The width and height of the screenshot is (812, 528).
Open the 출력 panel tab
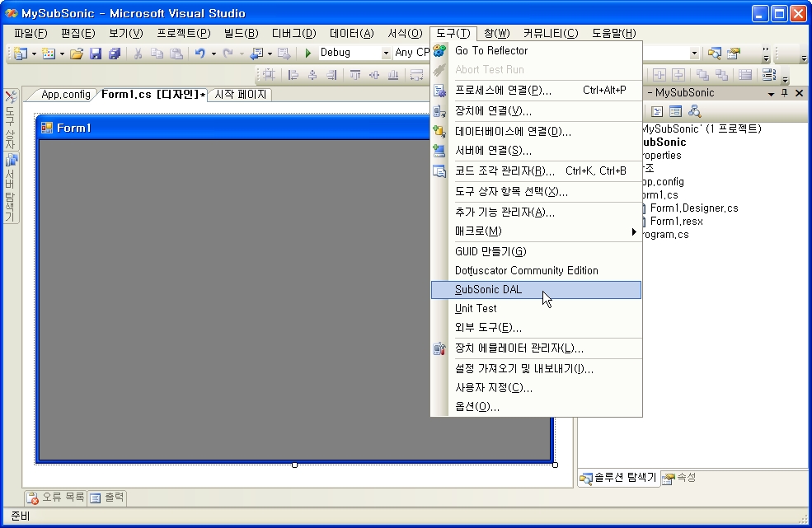pos(107,498)
